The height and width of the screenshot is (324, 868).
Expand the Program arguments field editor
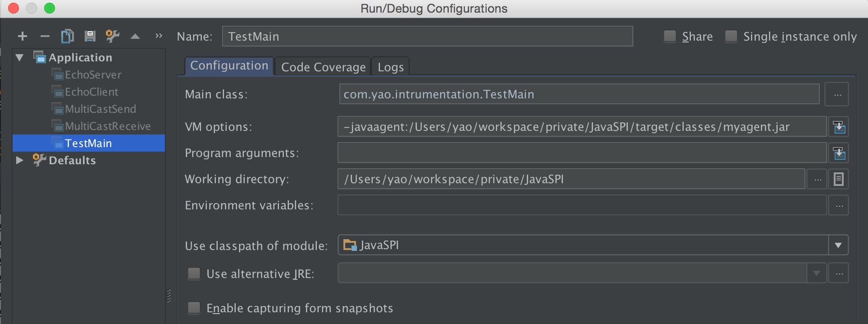(x=839, y=153)
